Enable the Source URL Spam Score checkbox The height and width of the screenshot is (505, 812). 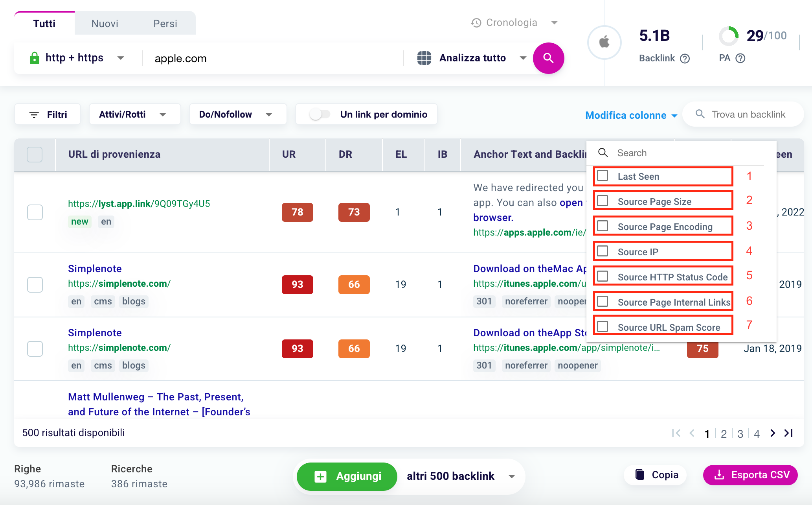tap(603, 326)
